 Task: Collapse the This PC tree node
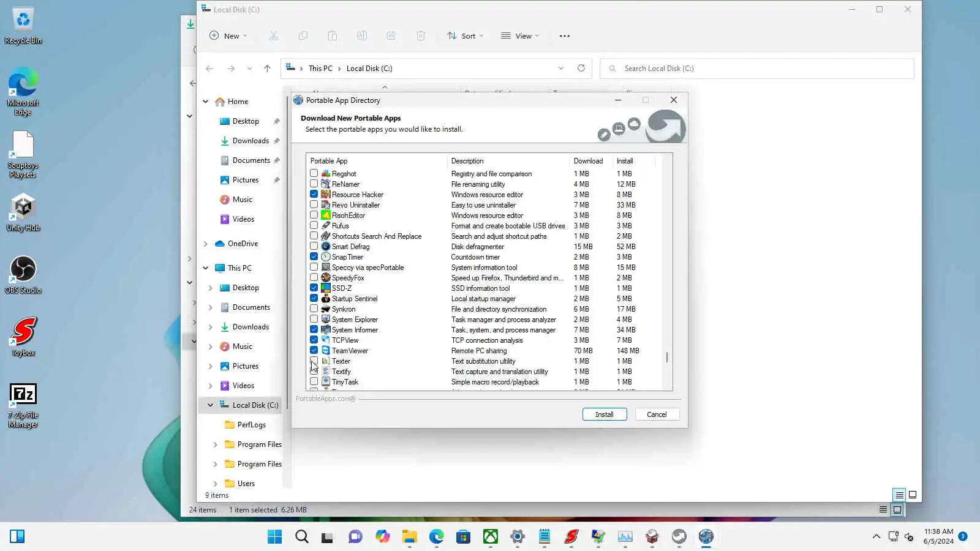(x=206, y=268)
